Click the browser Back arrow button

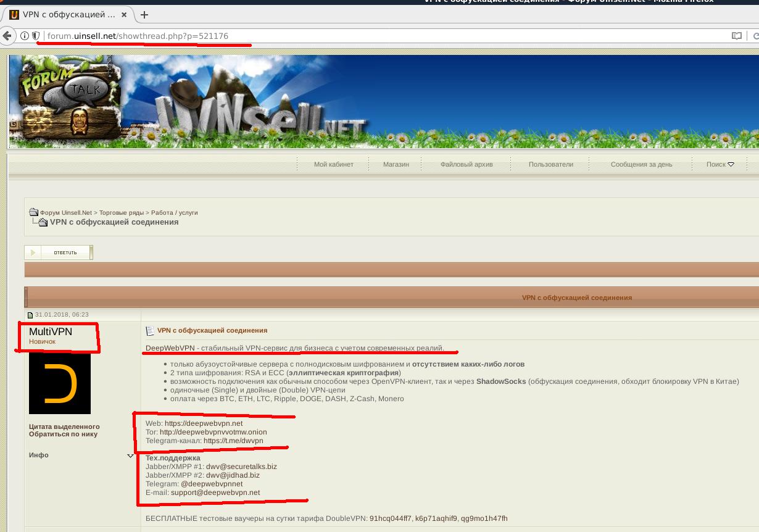(x=7, y=36)
